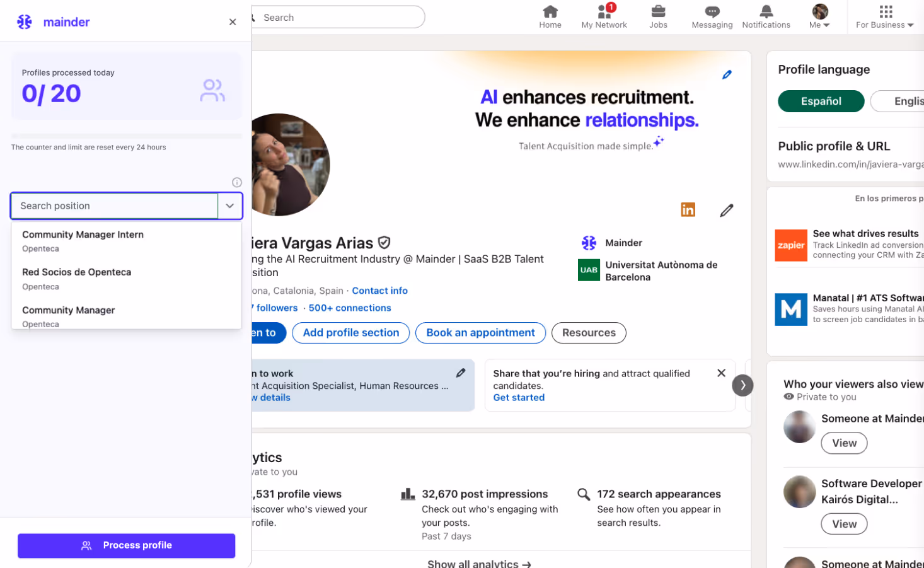View the Software Developer at Kairós Digital
The width and height of the screenshot is (924, 568).
[x=844, y=524]
